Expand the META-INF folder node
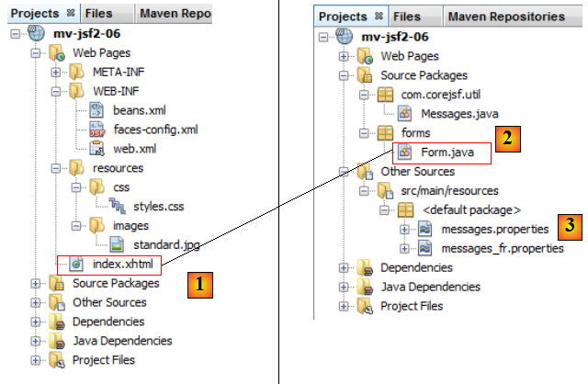588x384 pixels. (57, 72)
